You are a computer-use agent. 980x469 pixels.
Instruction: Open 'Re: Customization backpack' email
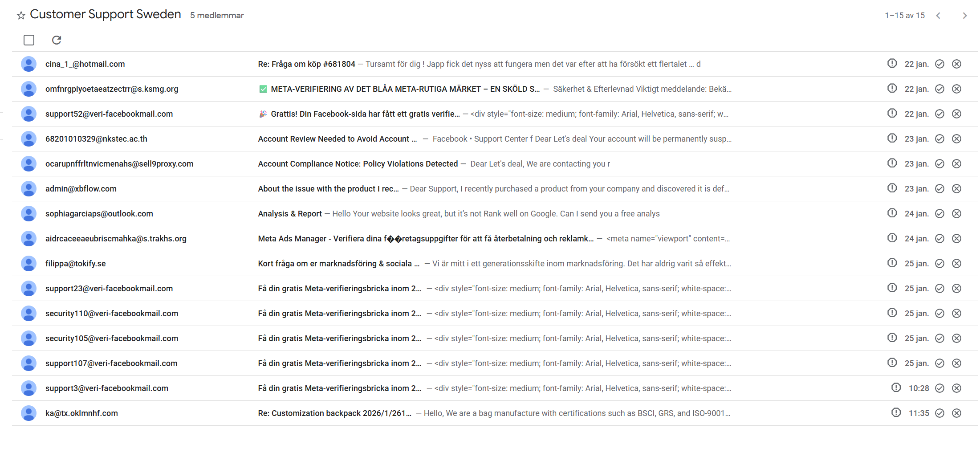[334, 413]
